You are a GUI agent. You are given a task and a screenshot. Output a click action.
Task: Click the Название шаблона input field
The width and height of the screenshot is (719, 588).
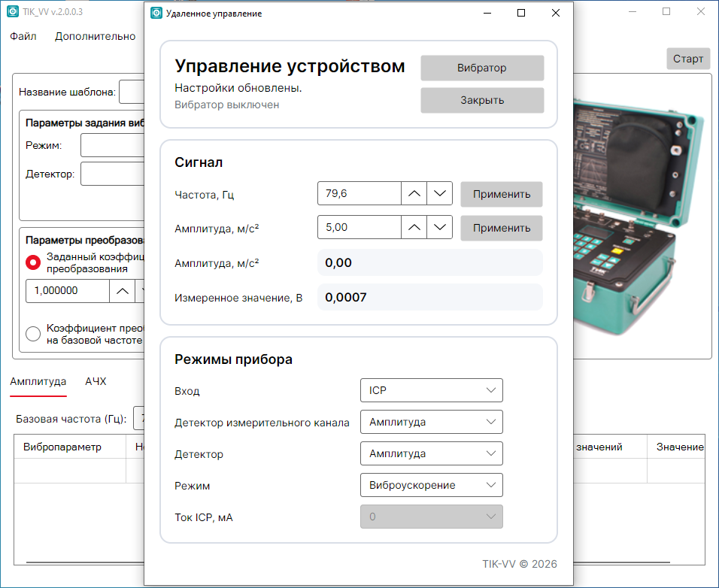132,92
